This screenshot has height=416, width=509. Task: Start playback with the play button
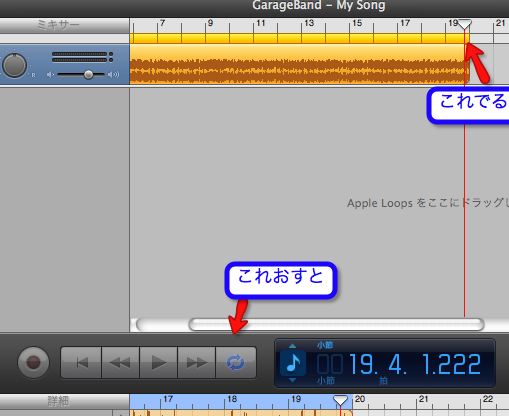click(159, 362)
